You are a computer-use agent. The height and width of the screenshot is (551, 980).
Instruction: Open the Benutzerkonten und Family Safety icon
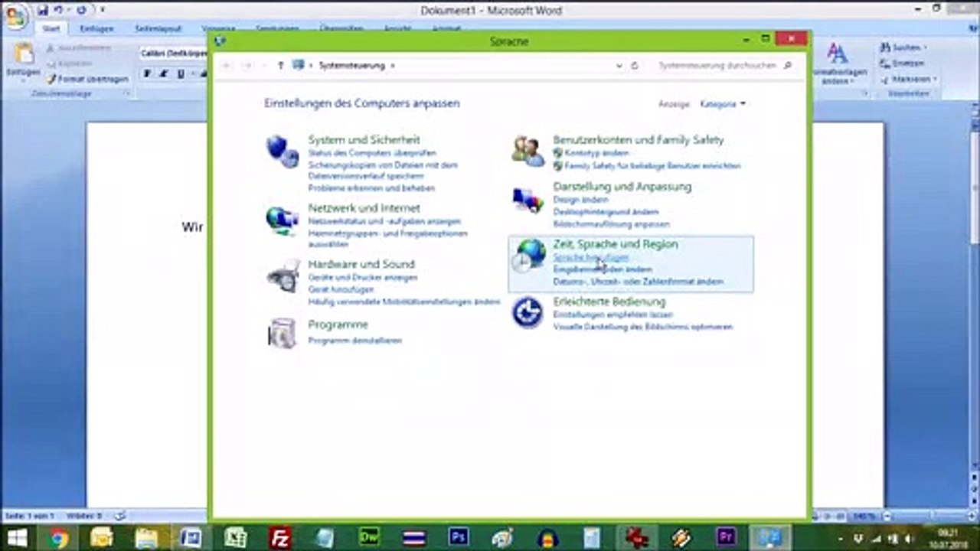[528, 151]
